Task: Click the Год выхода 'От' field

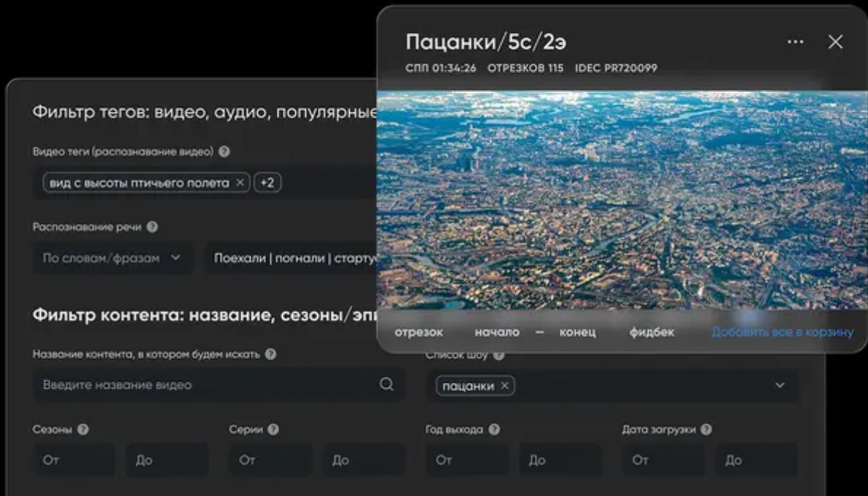Action: (x=467, y=460)
